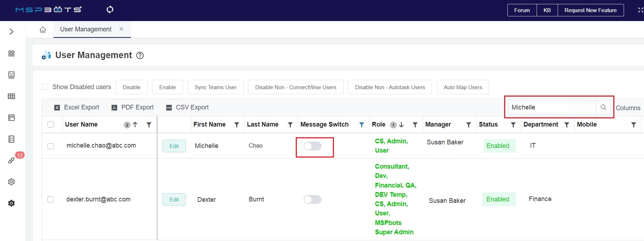Open the dashboards grid icon in sidebar
The height and width of the screenshot is (241, 644).
11,53
